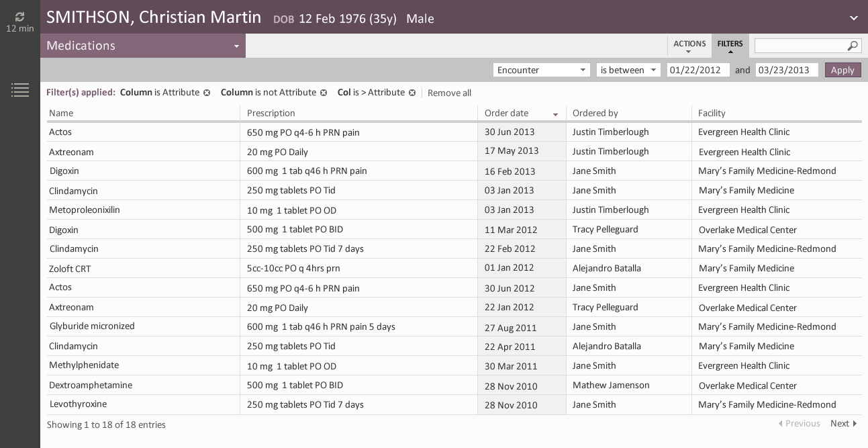
Task: Click the Apply button
Action: click(843, 70)
